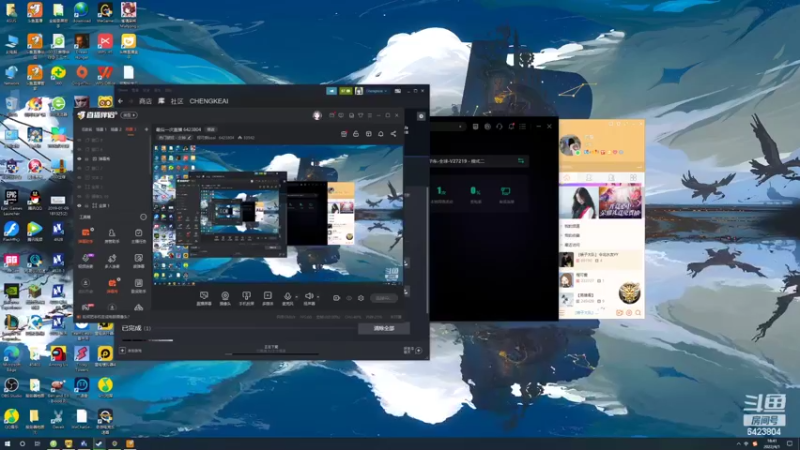Open OBS Studio desktop icon
The image size is (800, 450).
click(x=11, y=385)
